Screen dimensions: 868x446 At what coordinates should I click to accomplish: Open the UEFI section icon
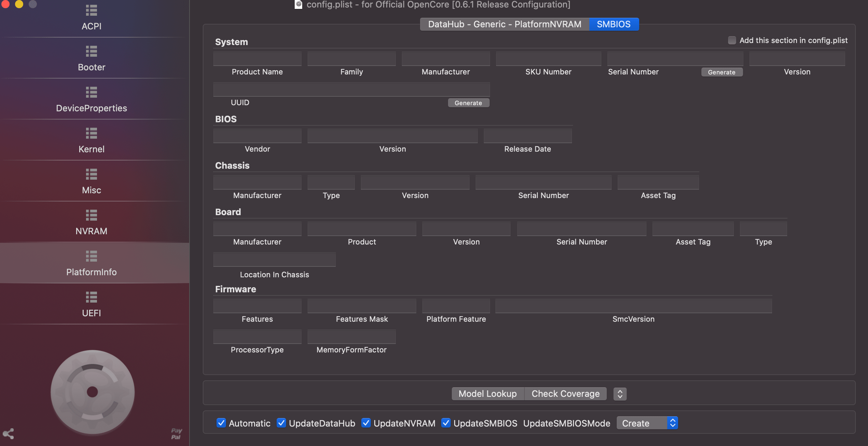pos(91,297)
